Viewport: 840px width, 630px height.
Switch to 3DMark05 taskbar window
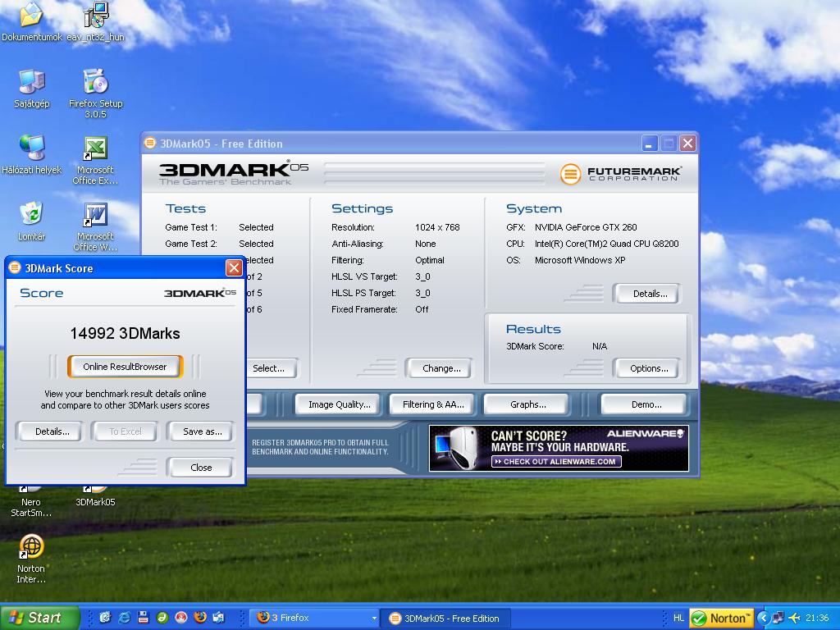click(445, 619)
